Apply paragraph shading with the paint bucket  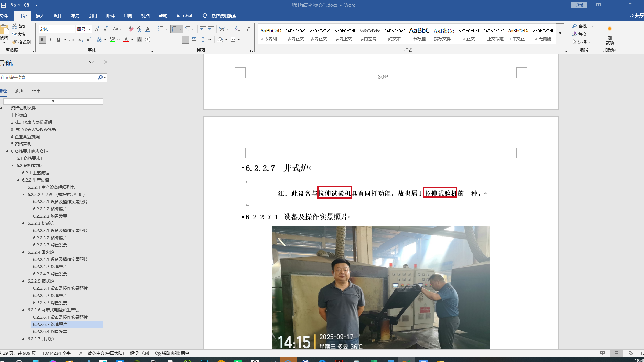click(220, 40)
